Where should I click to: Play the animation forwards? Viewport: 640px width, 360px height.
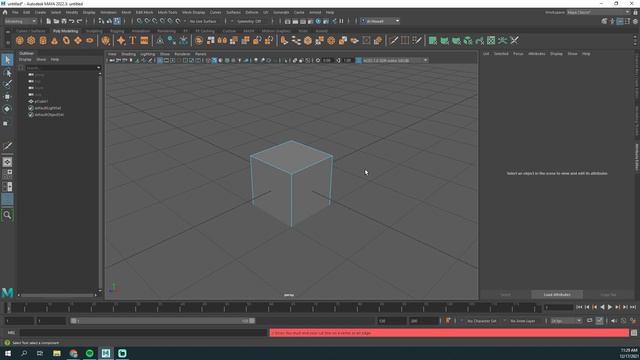[610, 307]
